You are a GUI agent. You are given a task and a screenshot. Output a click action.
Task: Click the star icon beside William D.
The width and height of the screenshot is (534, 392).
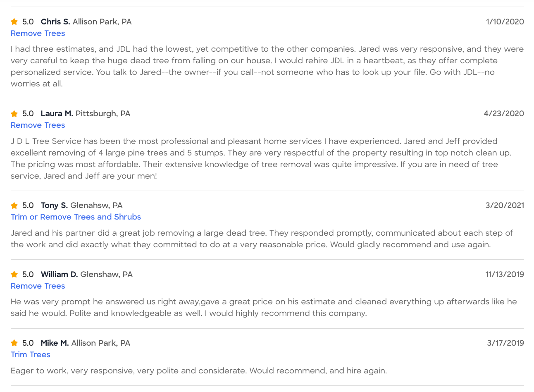(x=14, y=274)
